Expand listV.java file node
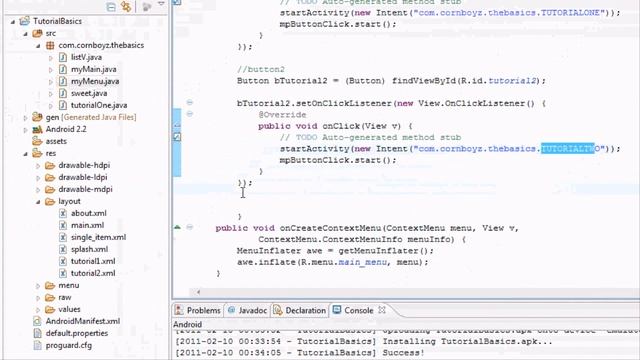Screen dimensions: 640x360 (x=51, y=58)
